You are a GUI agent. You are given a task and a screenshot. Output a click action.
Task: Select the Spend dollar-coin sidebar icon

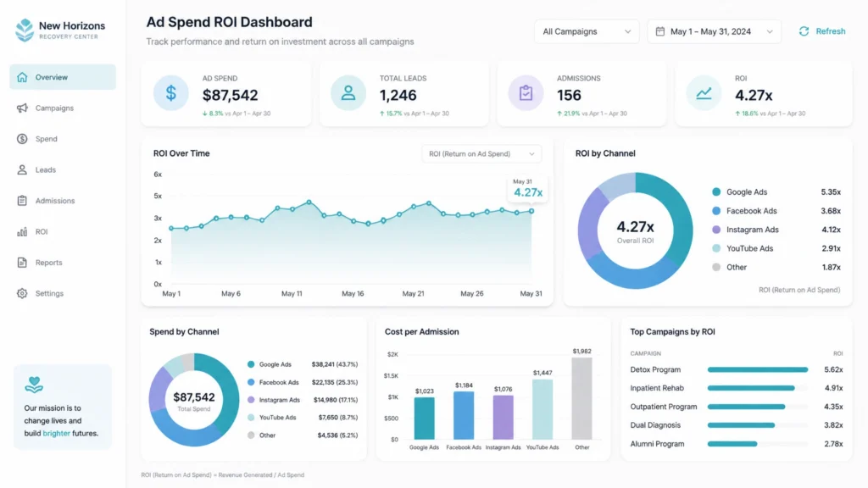click(22, 139)
